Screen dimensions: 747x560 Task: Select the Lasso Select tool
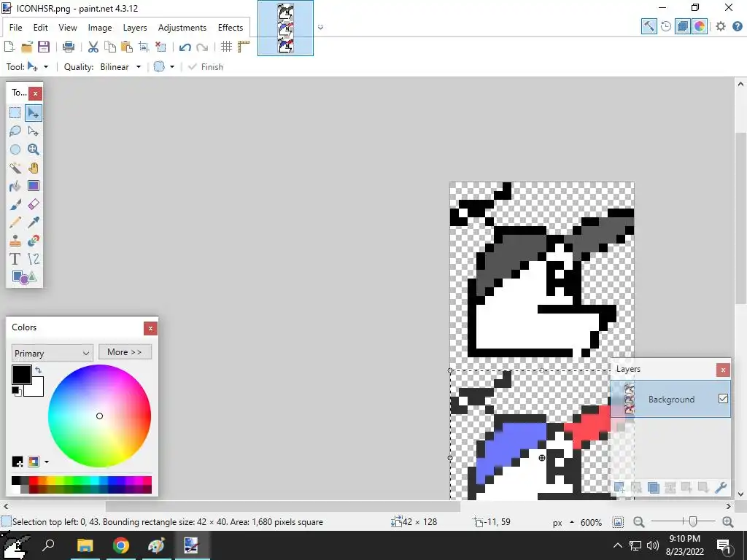pos(15,131)
